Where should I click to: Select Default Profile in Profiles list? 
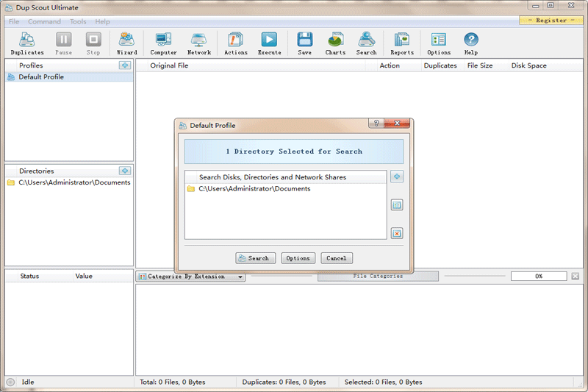point(69,77)
